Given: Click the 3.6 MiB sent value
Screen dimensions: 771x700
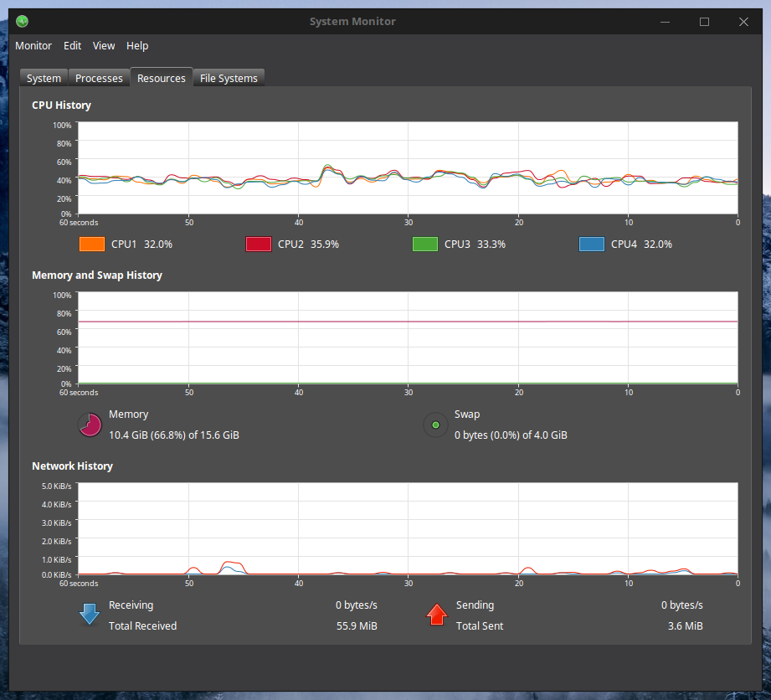Looking at the screenshot, I should click(685, 625).
